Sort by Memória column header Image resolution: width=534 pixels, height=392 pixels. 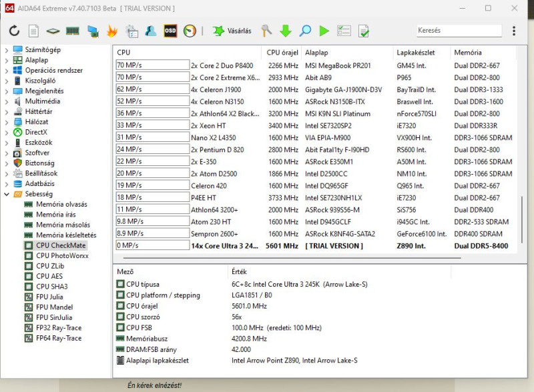point(485,53)
